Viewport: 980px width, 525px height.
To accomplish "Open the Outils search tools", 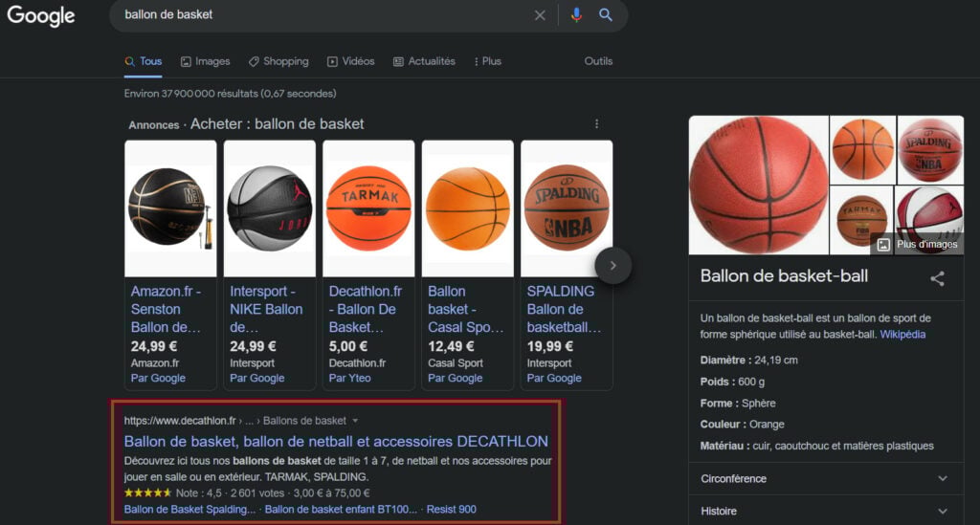I will click(x=598, y=61).
